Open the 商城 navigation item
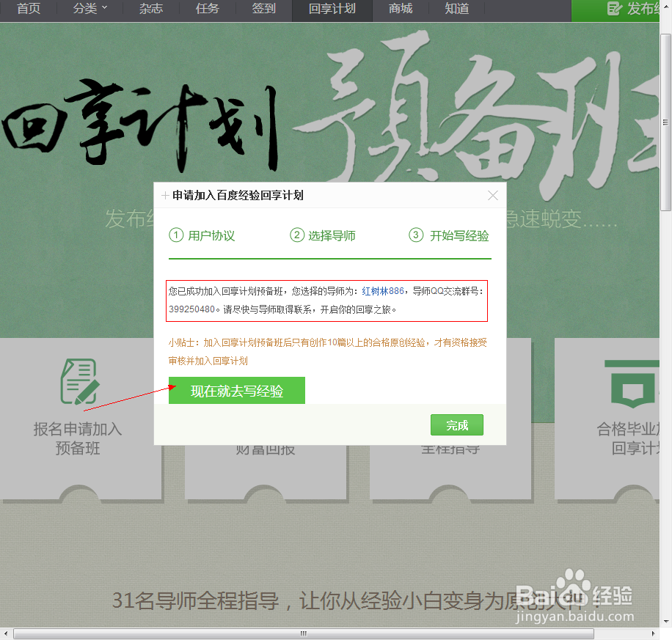The image size is (672, 640). (x=401, y=9)
